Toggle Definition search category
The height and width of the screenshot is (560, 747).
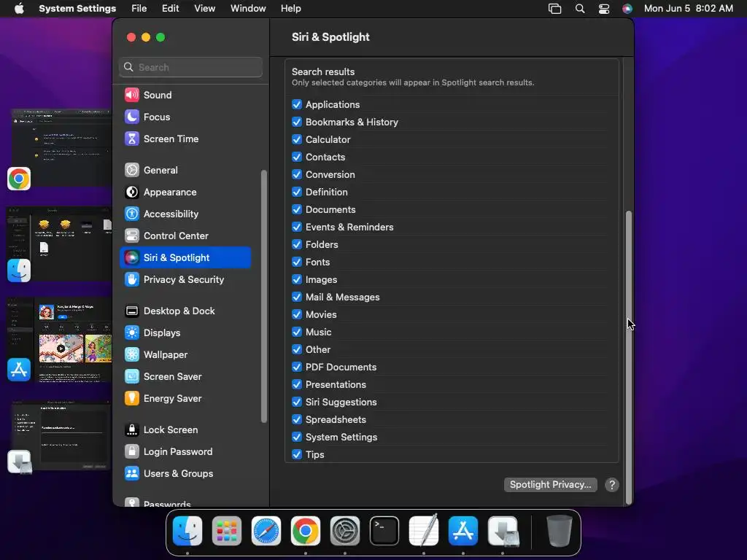[297, 192]
